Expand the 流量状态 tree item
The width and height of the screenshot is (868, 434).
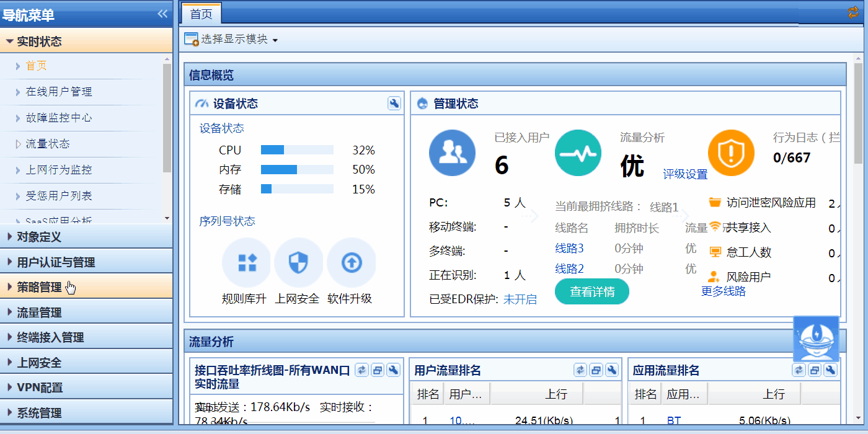pos(18,144)
